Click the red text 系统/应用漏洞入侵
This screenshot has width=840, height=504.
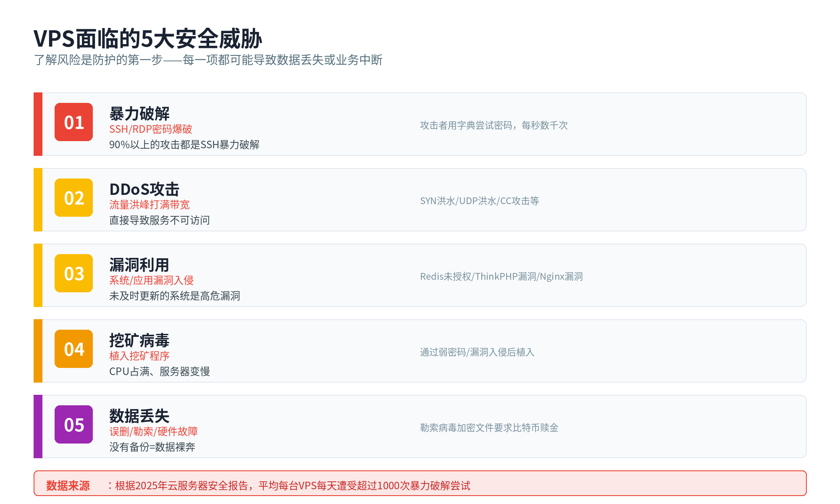click(x=152, y=280)
